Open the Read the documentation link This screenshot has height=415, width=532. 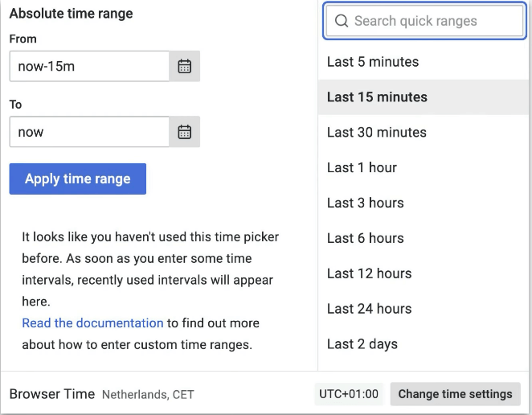click(92, 323)
